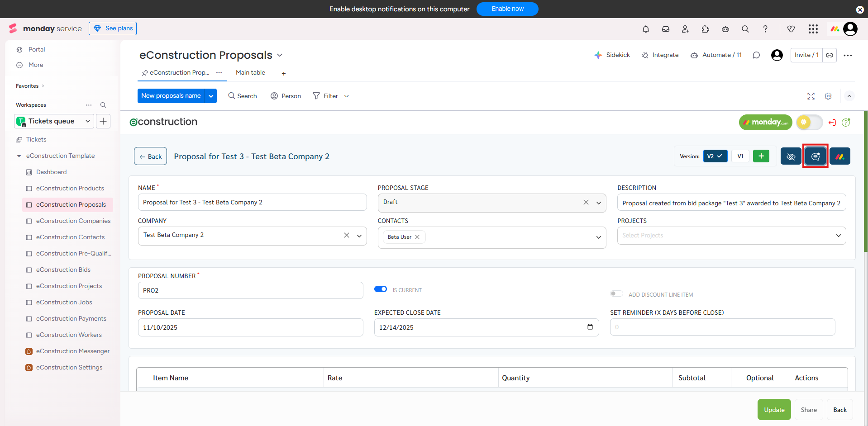The height and width of the screenshot is (426, 868).
Task: Click the green Update button
Action: [x=774, y=410]
